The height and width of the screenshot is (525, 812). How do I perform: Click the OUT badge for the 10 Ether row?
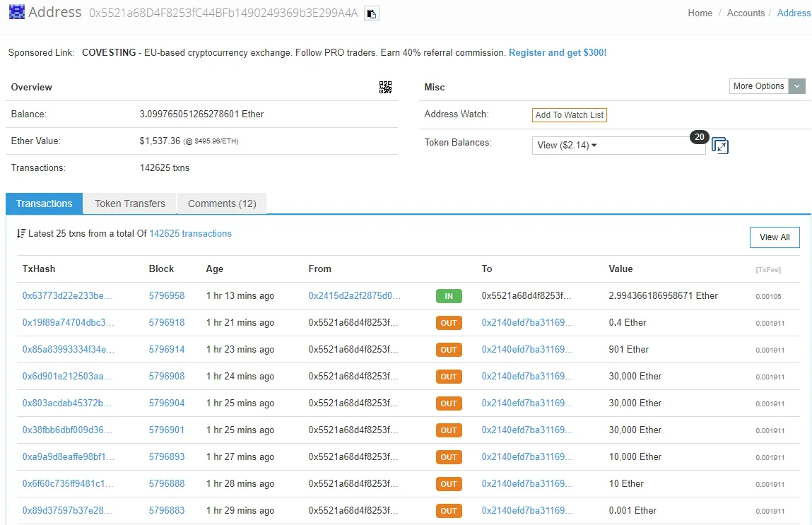click(449, 484)
